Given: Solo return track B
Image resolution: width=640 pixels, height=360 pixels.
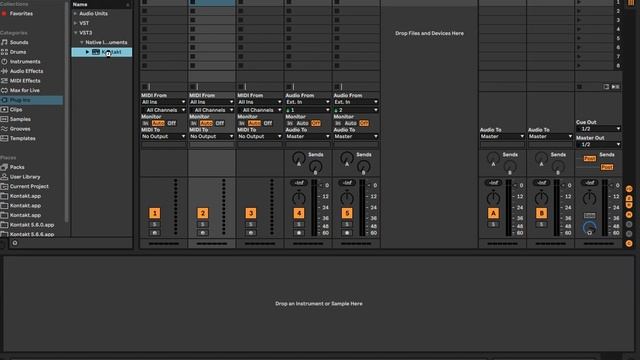Looking at the screenshot, I should coord(541,224).
